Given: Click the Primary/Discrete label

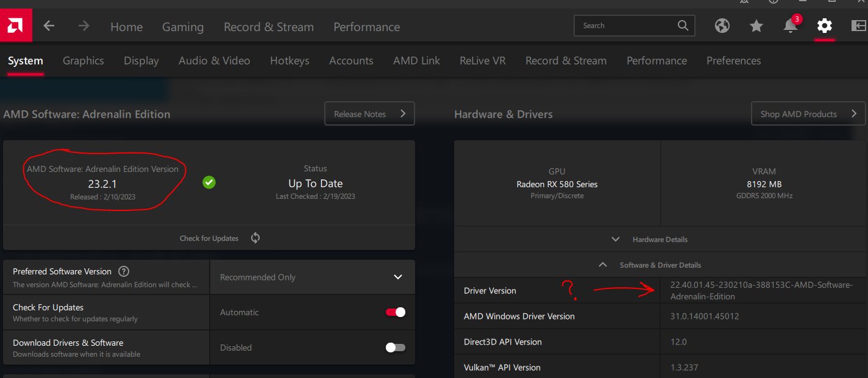Looking at the screenshot, I should (557, 196).
